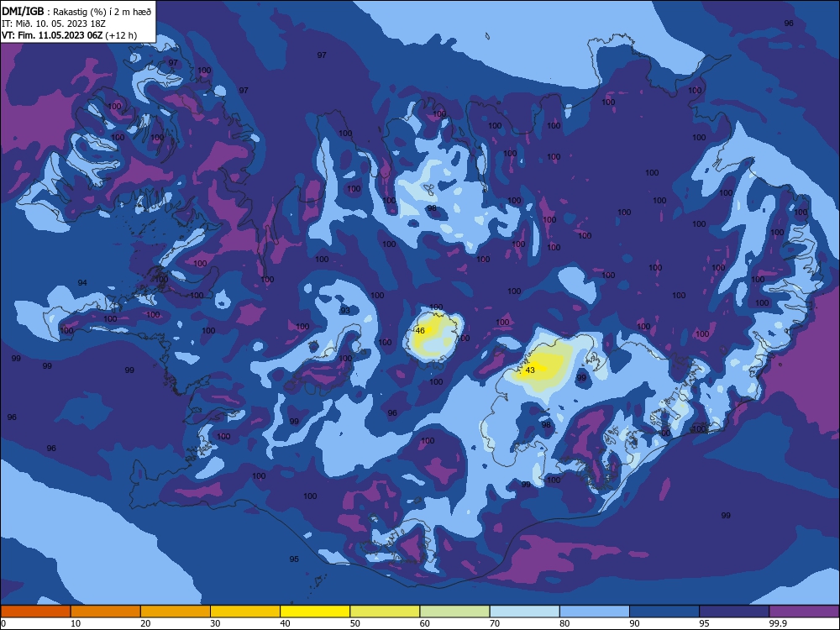Select the '90' legend tick label
840x630 pixels.
[x=634, y=623]
